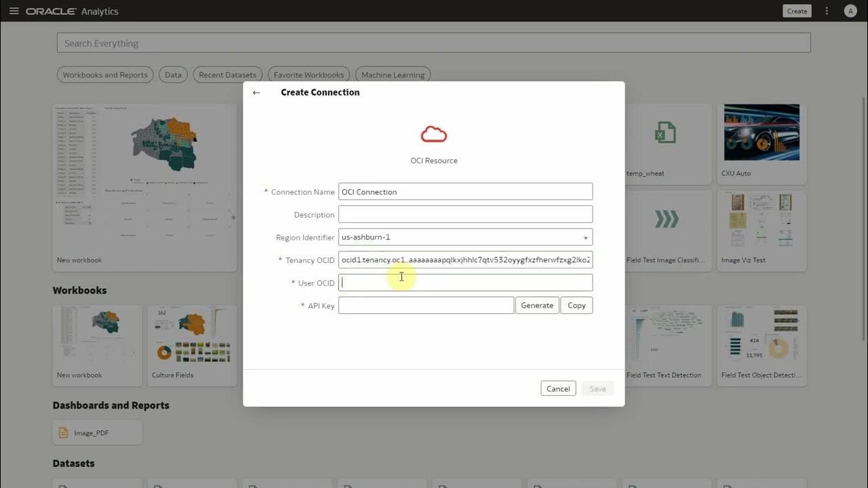Click the Oracle Analytics logo

[x=72, y=12]
